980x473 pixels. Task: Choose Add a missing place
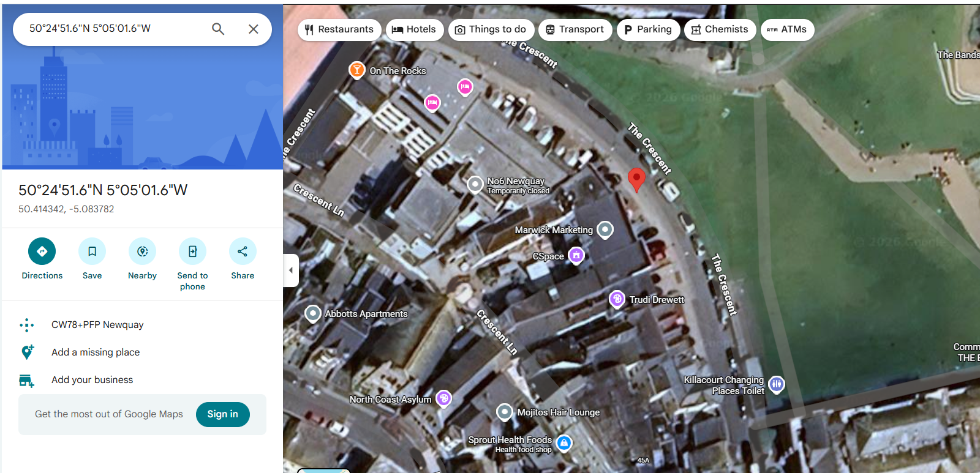point(96,352)
